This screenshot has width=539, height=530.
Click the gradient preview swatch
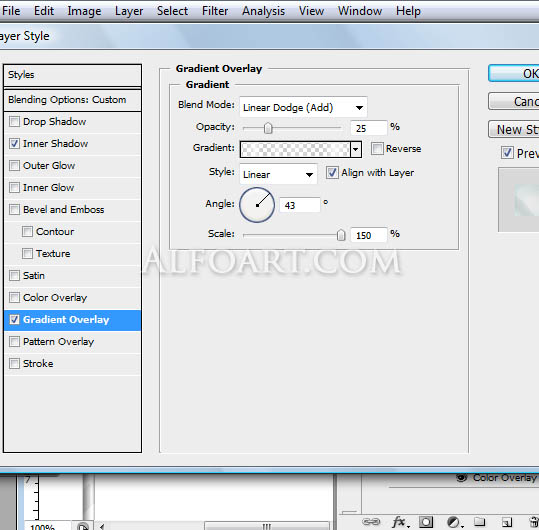(x=295, y=150)
